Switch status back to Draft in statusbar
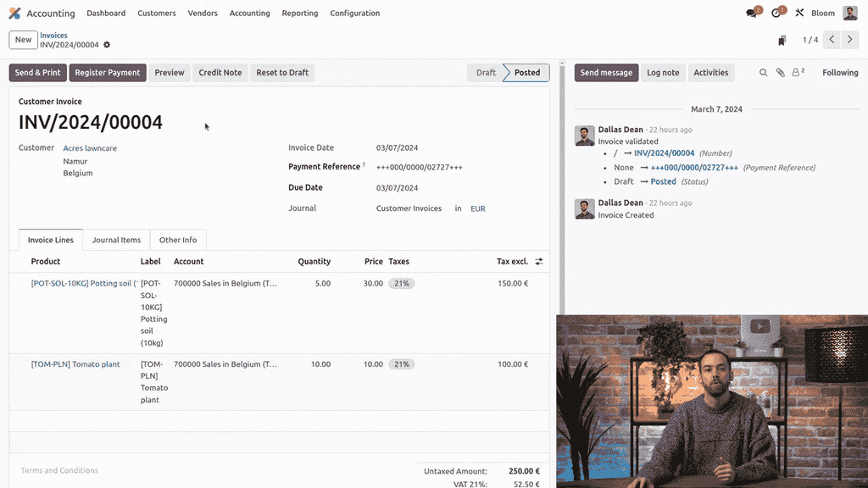 pos(484,73)
